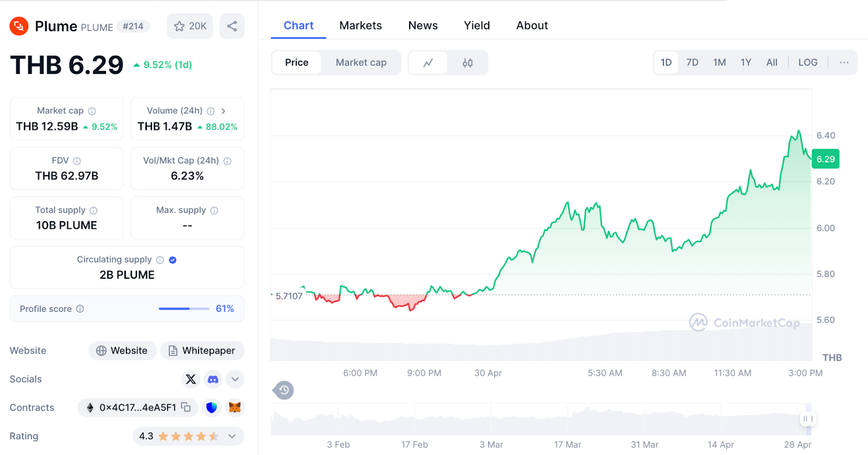
Task: Set chart range to 1M
Action: [719, 62]
